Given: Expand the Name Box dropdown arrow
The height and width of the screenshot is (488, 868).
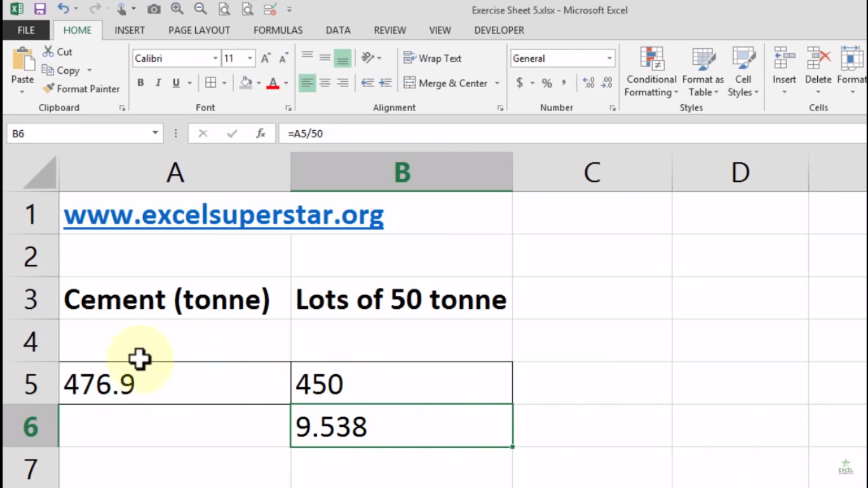Looking at the screenshot, I should point(155,133).
